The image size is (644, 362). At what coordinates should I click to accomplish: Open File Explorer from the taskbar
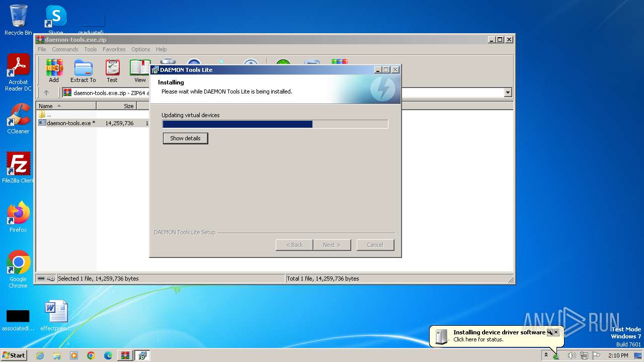[x=57, y=355]
